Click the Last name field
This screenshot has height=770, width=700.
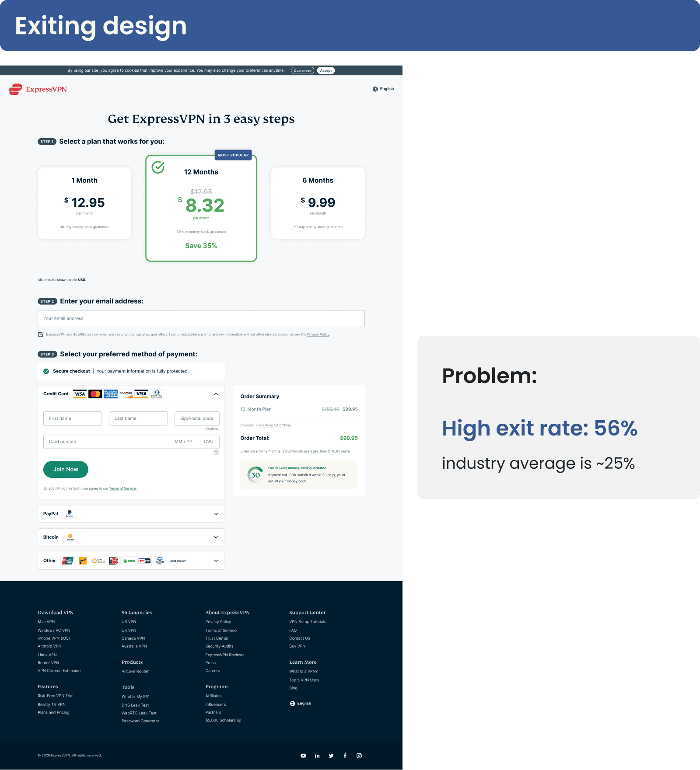click(x=138, y=418)
